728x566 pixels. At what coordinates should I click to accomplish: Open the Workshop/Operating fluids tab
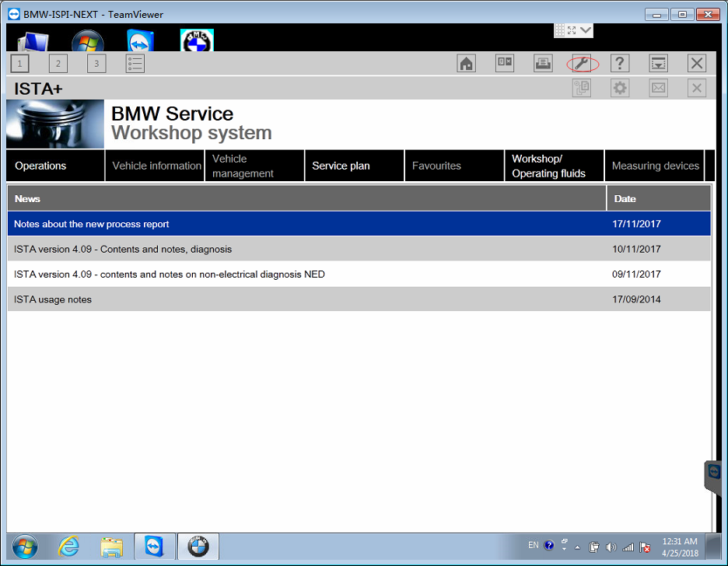pos(555,166)
